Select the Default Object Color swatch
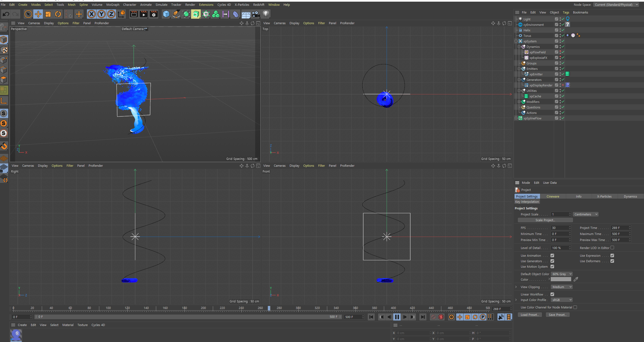644x342 pixels. [561, 279]
